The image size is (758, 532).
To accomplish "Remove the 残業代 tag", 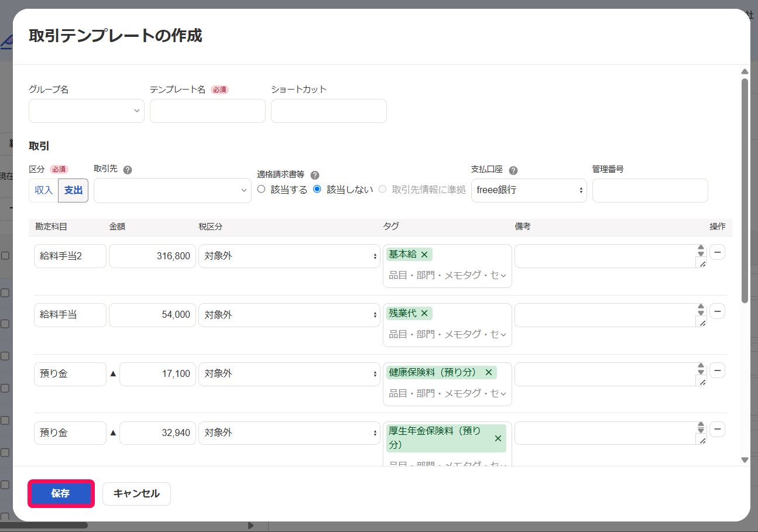I will [x=424, y=313].
